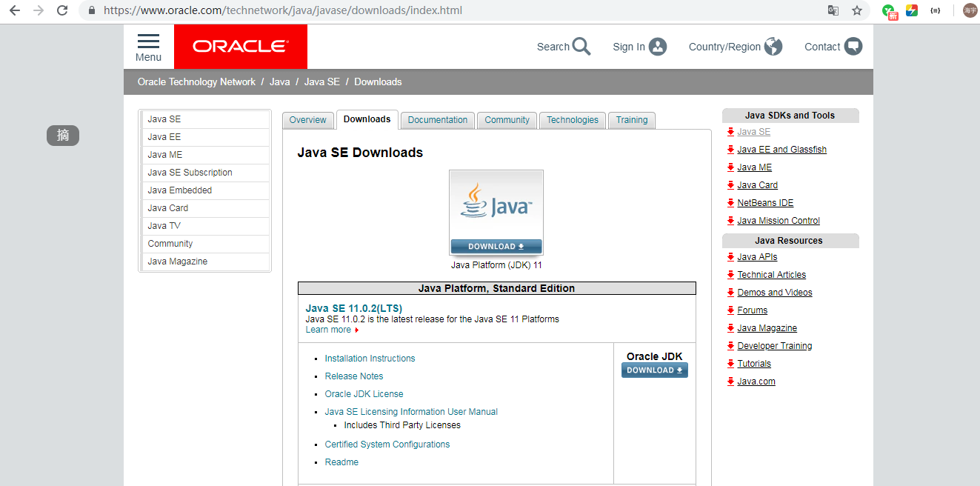Screen dimensions: 980x486
Task: Click red arrow icon beside Java Mission Control
Action: pos(730,221)
